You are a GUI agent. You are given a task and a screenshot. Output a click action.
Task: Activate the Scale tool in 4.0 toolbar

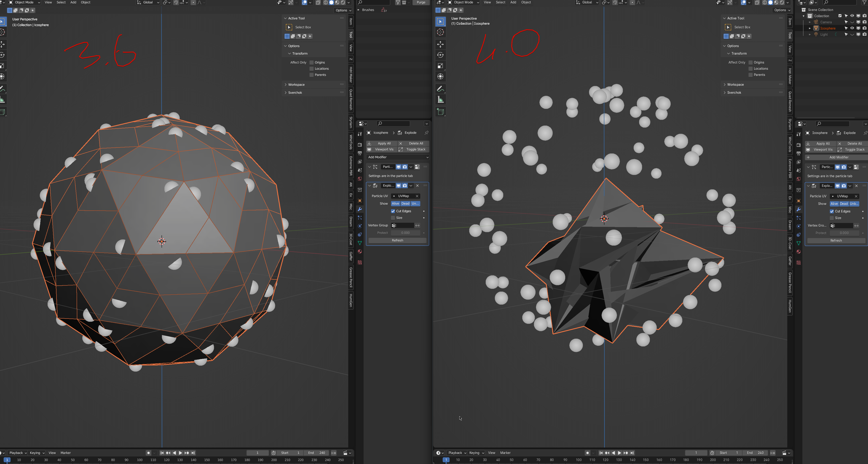tap(440, 66)
